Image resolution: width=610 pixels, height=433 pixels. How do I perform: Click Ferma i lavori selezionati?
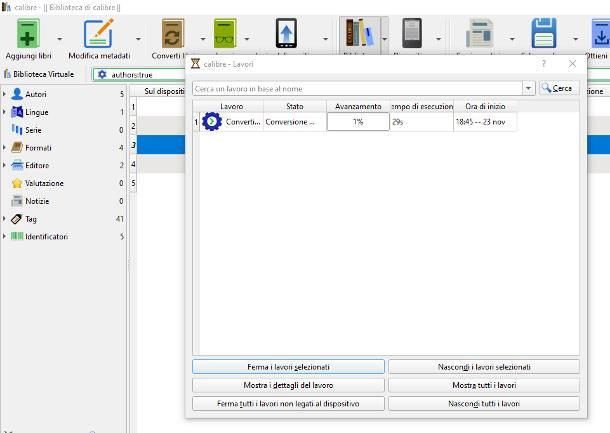pos(288,366)
